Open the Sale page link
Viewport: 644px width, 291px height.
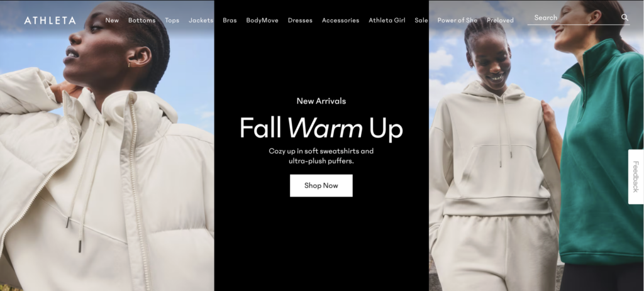[421, 20]
